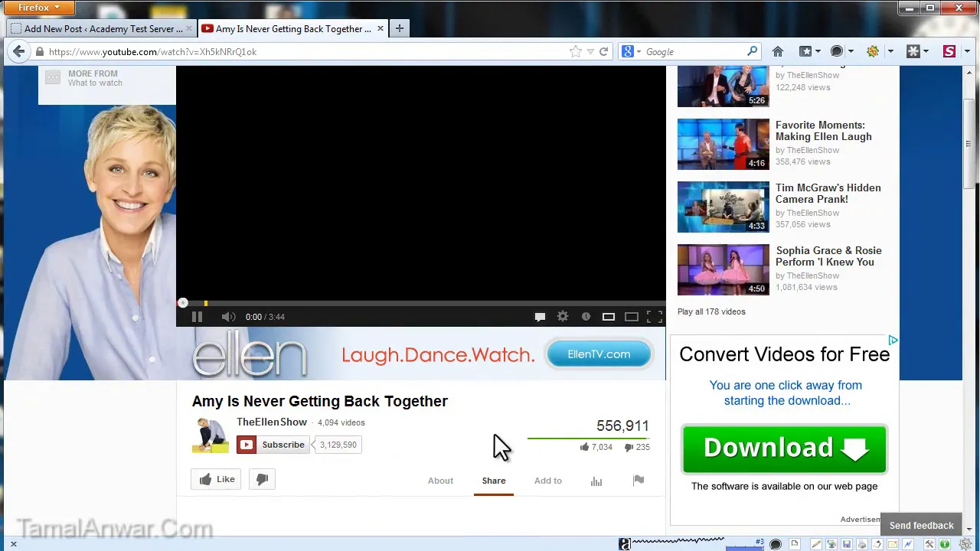Bookmark this page with the star
Image resolution: width=980 pixels, height=551 pixels.
pyautogui.click(x=576, y=51)
